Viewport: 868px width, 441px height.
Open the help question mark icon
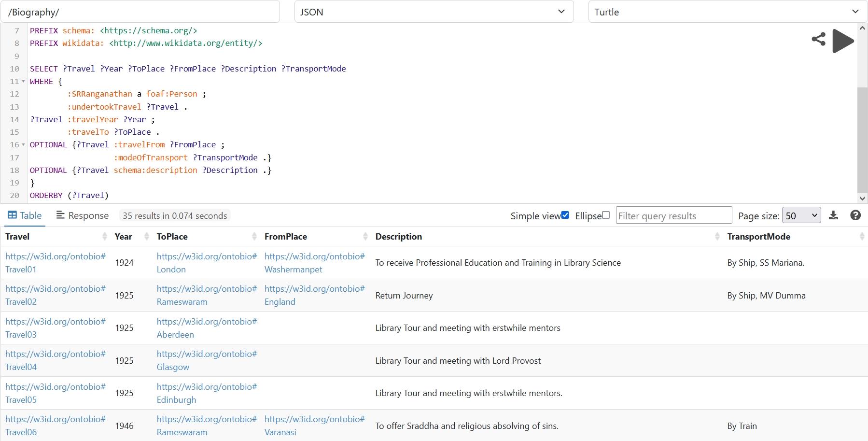click(x=855, y=215)
